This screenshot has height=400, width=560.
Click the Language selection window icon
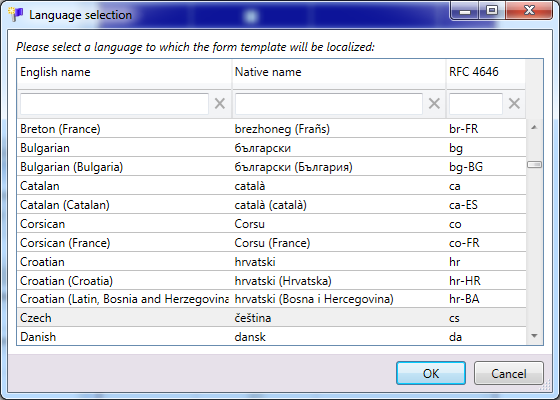[x=15, y=15]
